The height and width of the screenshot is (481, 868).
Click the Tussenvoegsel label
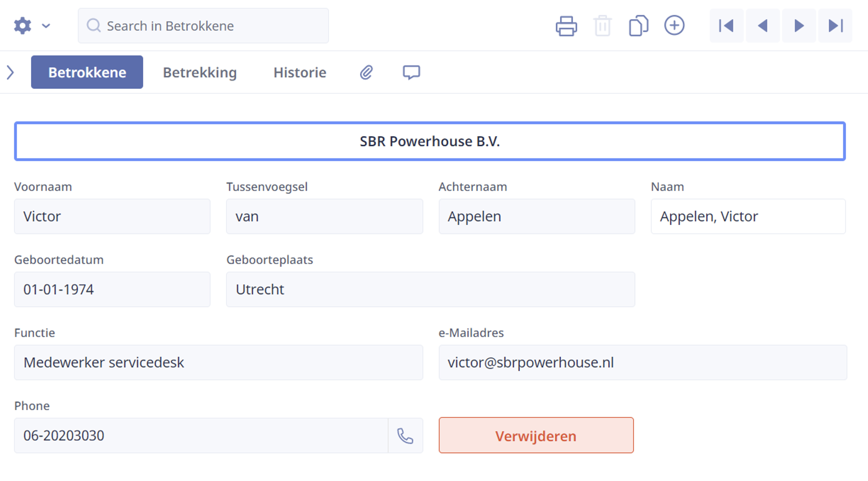(267, 187)
